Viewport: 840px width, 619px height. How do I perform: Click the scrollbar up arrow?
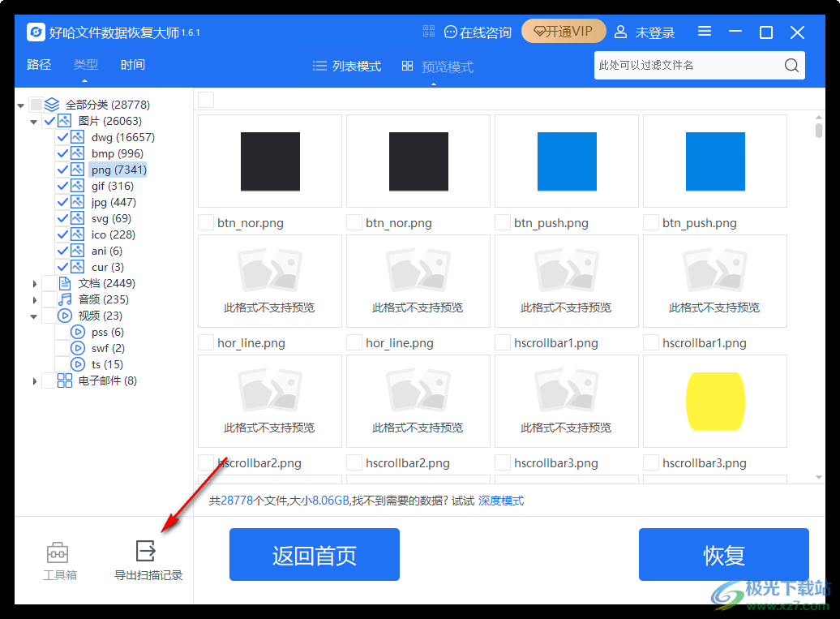tap(819, 117)
